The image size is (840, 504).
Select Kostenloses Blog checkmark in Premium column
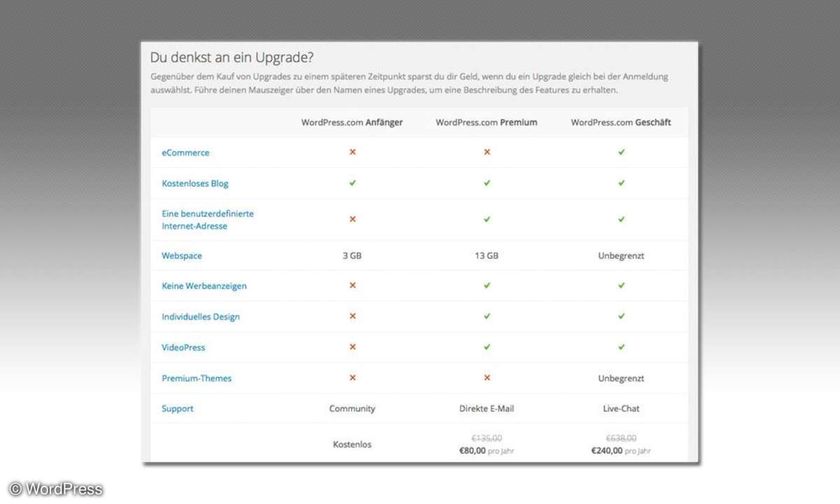pos(487,183)
